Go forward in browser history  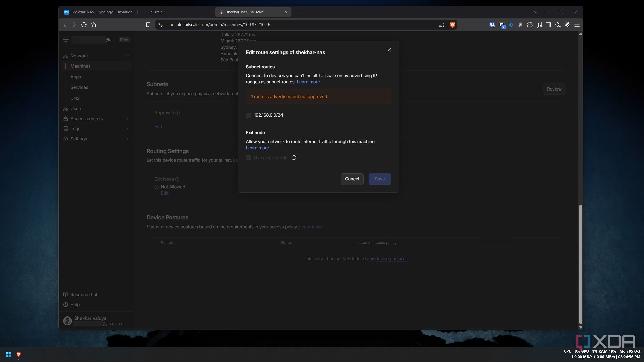click(x=74, y=25)
